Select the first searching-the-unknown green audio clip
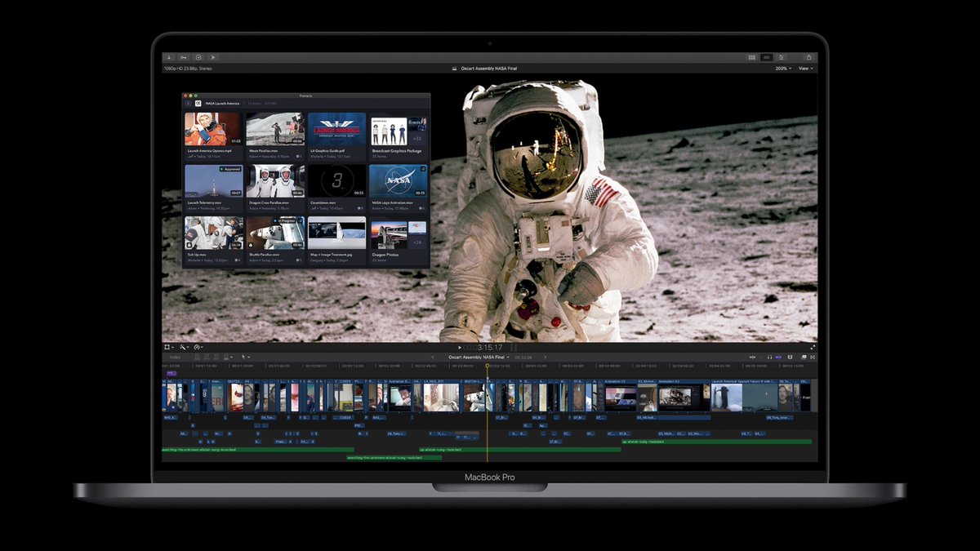This screenshot has width=980, height=551. pos(258,449)
